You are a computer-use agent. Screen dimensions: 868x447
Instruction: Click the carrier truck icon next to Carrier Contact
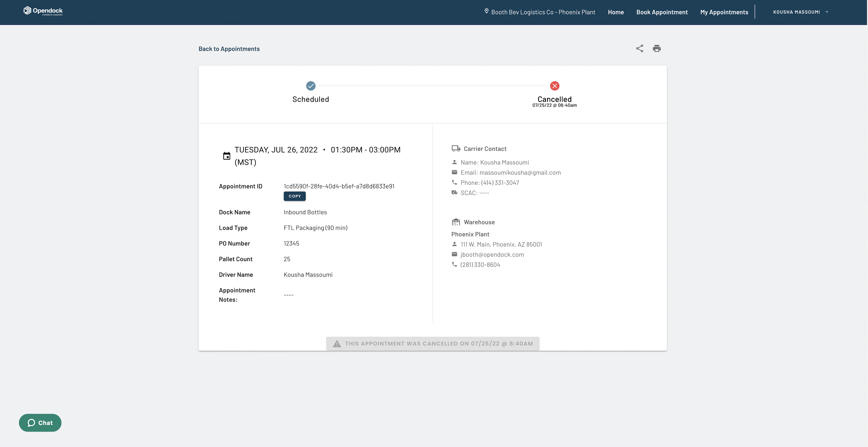[x=455, y=148]
